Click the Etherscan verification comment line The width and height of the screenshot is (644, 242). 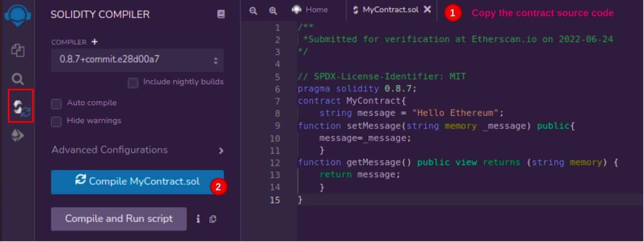pyautogui.click(x=458, y=39)
